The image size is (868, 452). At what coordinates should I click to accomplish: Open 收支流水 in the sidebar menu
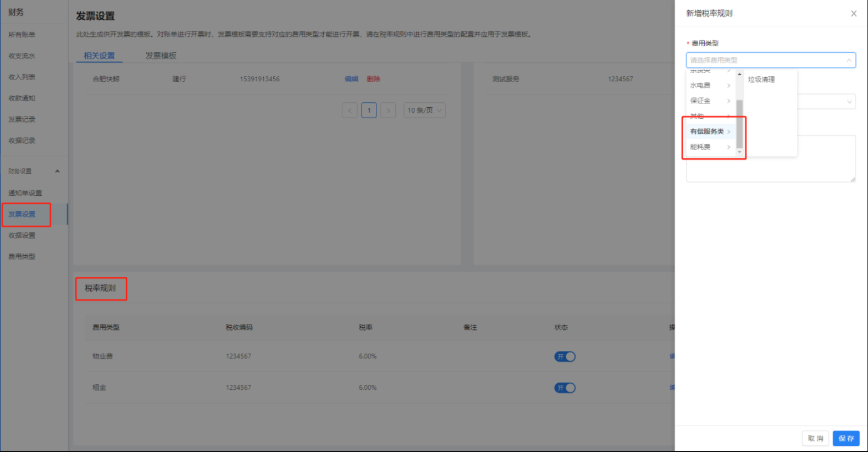click(22, 56)
